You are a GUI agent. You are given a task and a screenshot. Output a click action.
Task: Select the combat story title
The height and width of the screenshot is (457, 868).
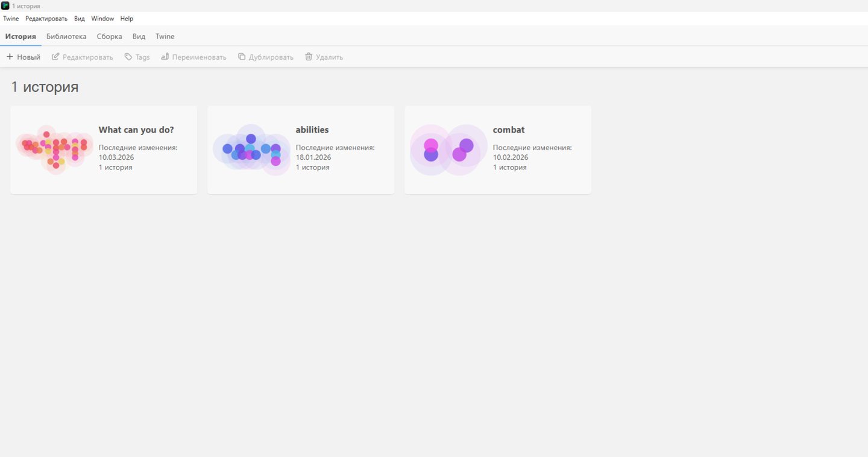(x=509, y=130)
